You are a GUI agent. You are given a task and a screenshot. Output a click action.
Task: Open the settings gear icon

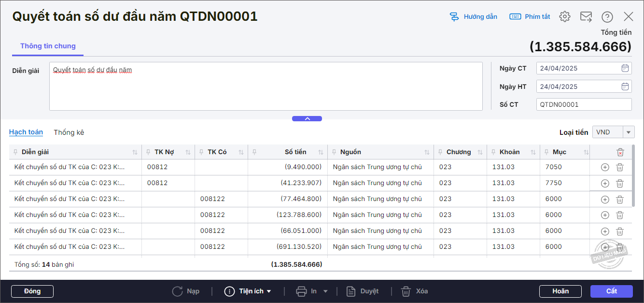point(565,17)
